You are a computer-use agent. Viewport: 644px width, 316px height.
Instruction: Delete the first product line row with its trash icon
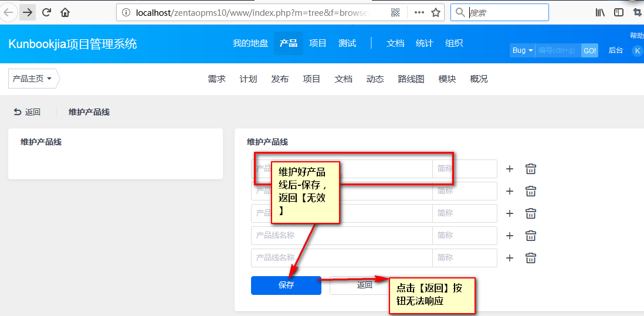(531, 169)
